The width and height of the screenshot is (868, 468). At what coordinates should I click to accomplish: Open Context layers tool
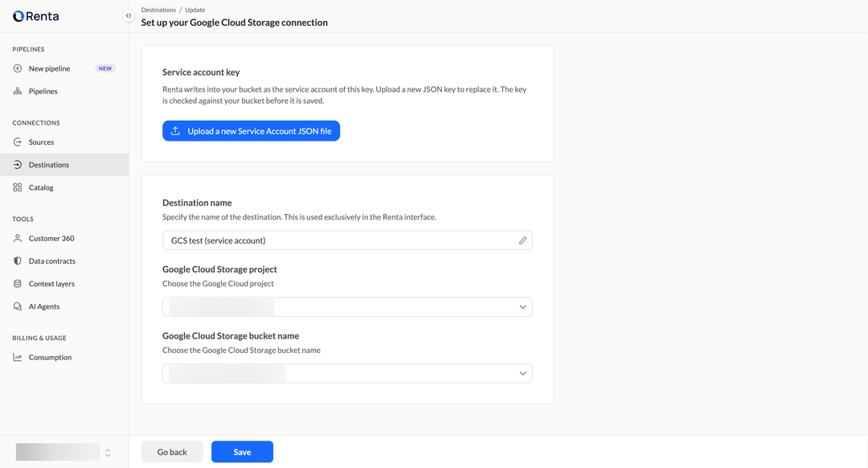click(x=64, y=284)
